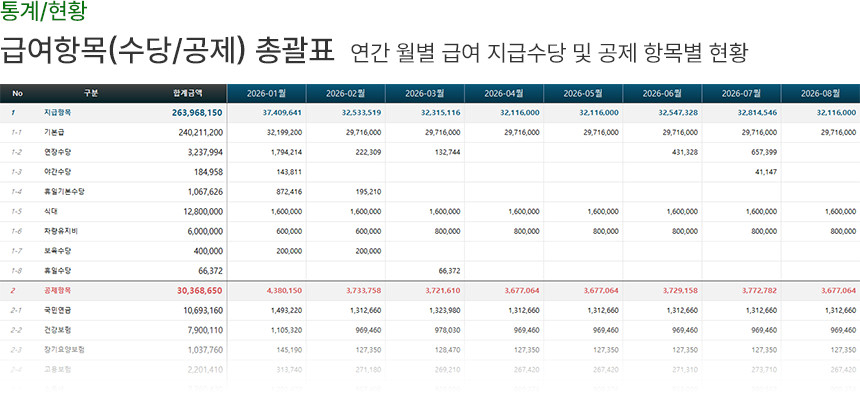Click the 건강보험 row label
Screen dimensions: 860x400
[x=58, y=329]
